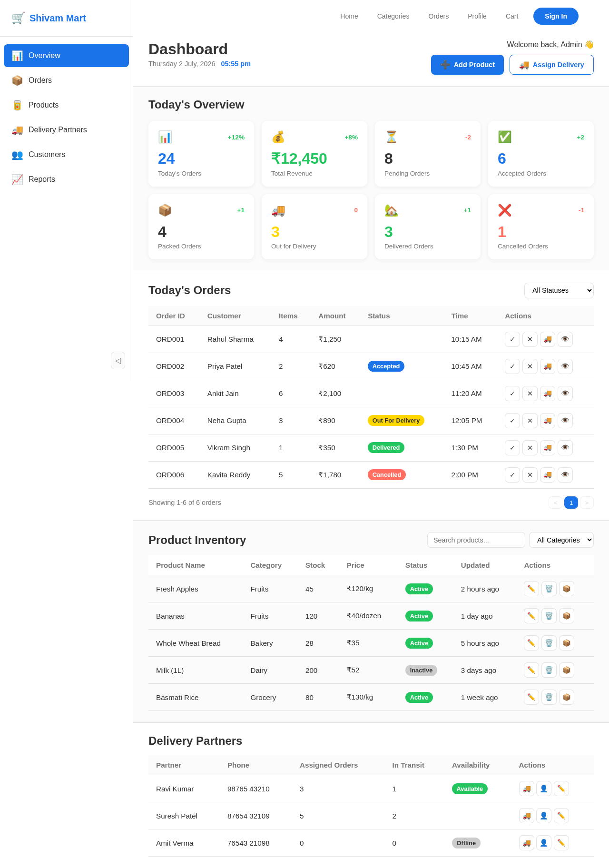View order ORD003 details eye icon

pyautogui.click(x=565, y=394)
